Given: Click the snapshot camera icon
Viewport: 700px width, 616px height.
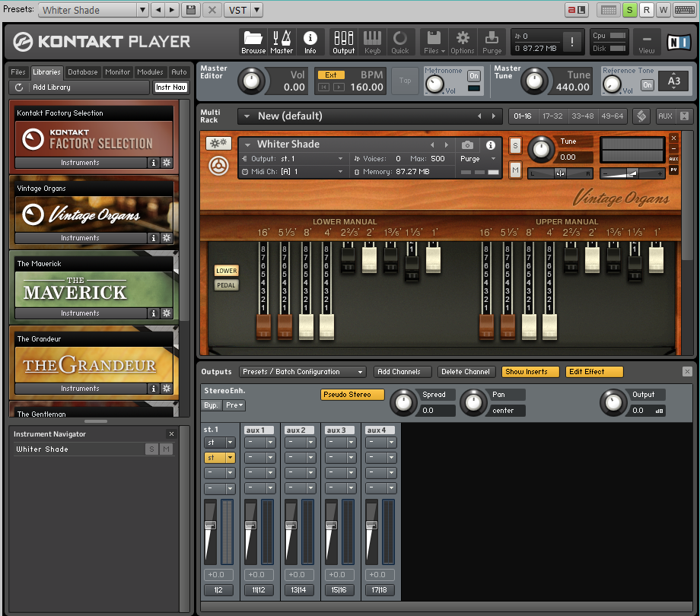Looking at the screenshot, I should point(467,144).
